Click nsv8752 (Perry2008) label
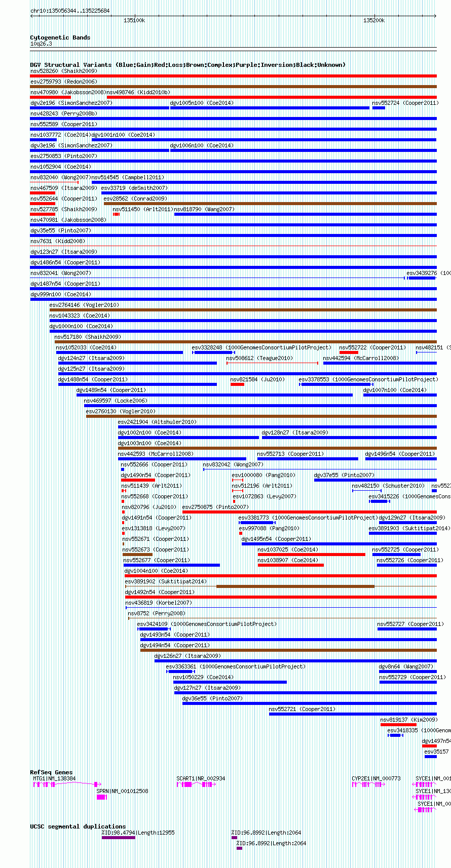451x868 pixels. (156, 613)
